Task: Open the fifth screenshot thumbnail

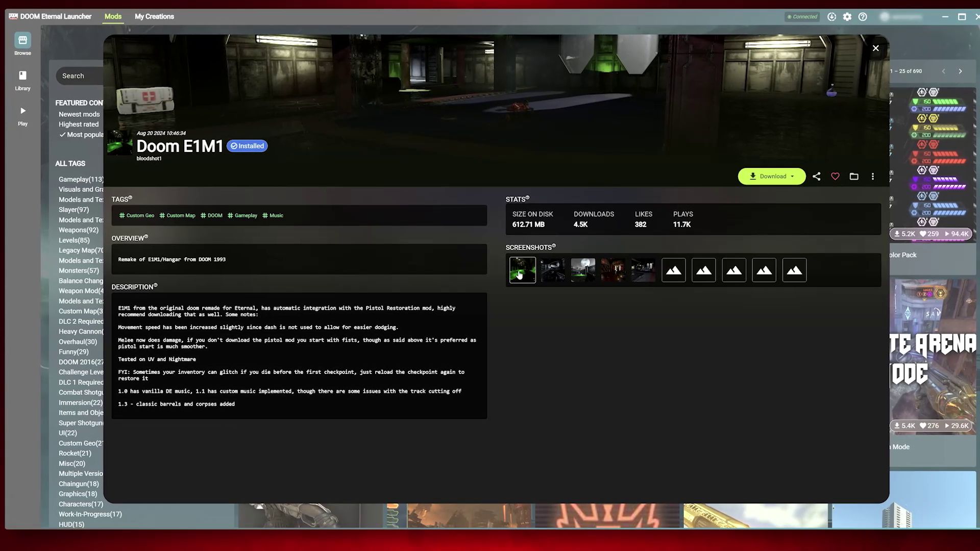Action: [643, 270]
